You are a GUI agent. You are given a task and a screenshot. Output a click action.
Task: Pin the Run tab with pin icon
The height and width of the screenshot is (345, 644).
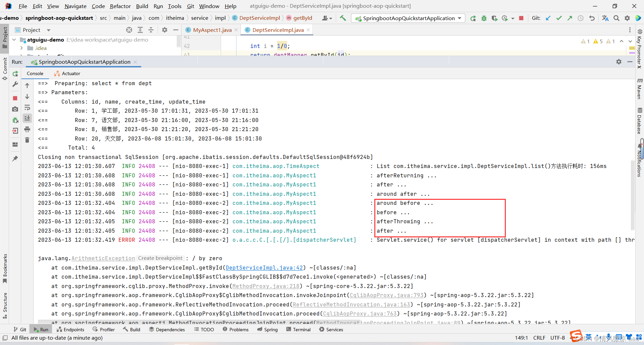(15, 158)
